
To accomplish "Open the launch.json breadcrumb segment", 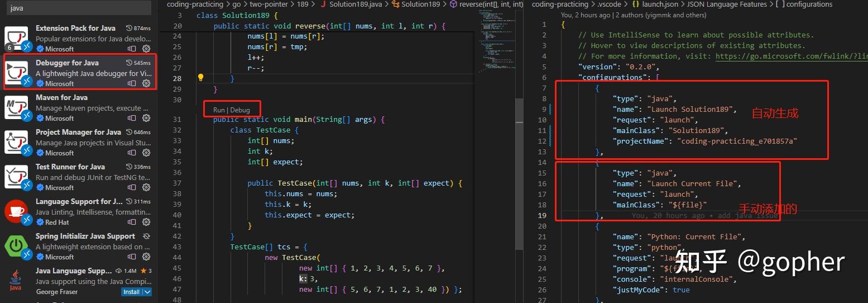I will pyautogui.click(x=654, y=4).
